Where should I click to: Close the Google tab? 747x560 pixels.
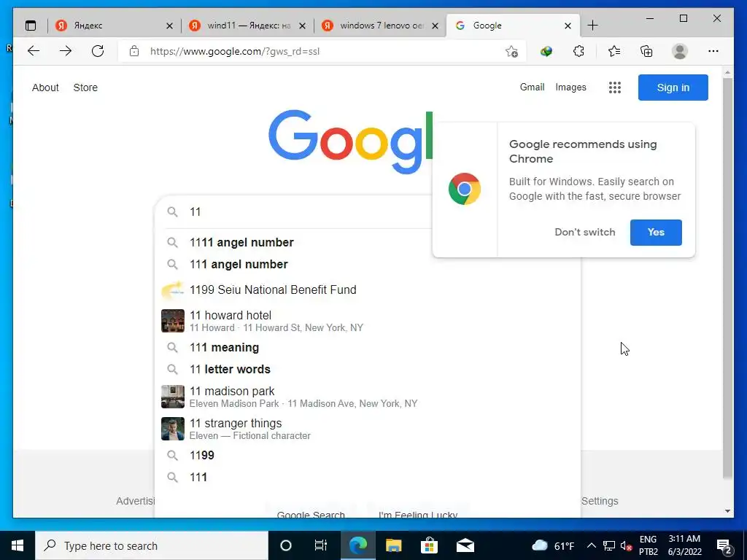coord(568,26)
